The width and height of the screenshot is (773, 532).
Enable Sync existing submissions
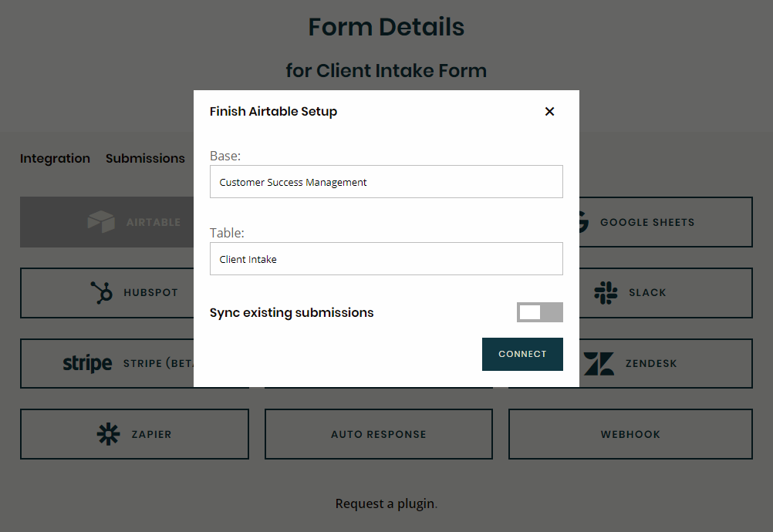click(539, 312)
